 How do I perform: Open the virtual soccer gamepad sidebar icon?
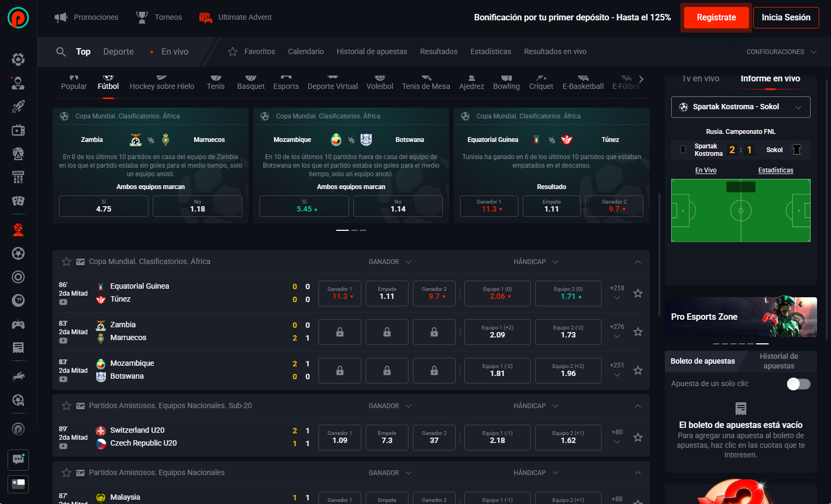[18, 400]
